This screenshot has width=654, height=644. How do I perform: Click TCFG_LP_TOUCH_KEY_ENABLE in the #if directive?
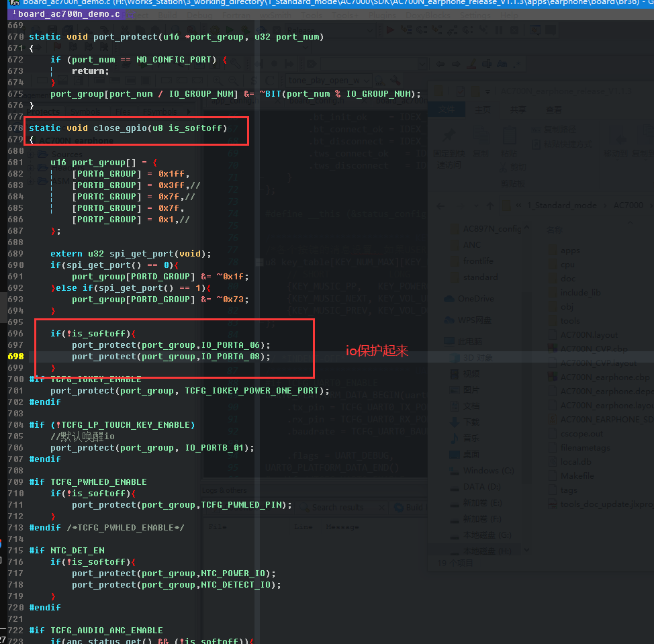click(126, 425)
